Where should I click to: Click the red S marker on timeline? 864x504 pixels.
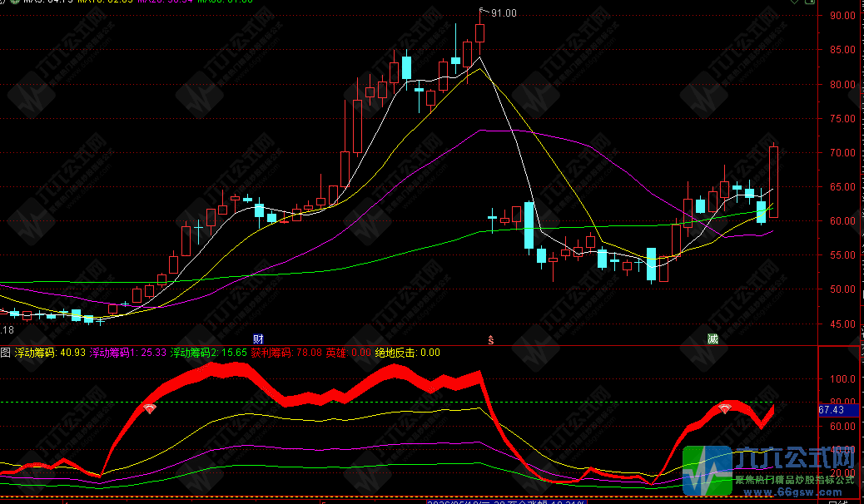tap(490, 340)
